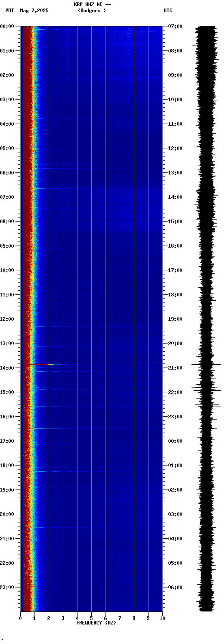Click the UTC time label '10:00'
Image resolution: width=224 pixels, height=644 pixels.
coord(175,100)
